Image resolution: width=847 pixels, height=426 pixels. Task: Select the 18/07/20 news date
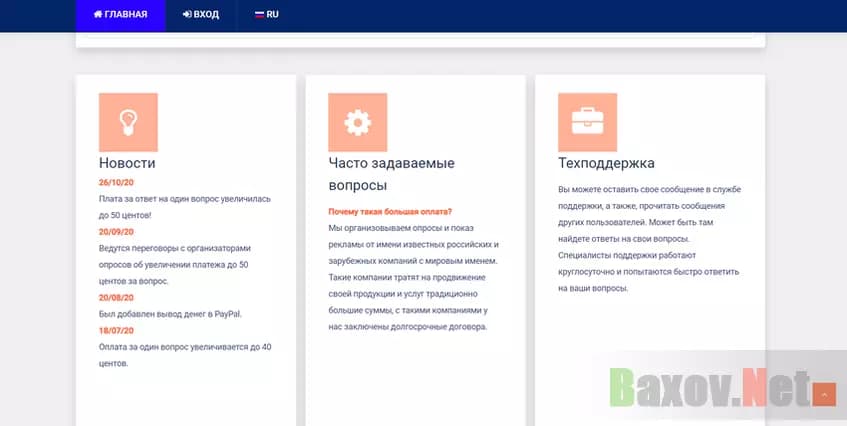coord(116,330)
